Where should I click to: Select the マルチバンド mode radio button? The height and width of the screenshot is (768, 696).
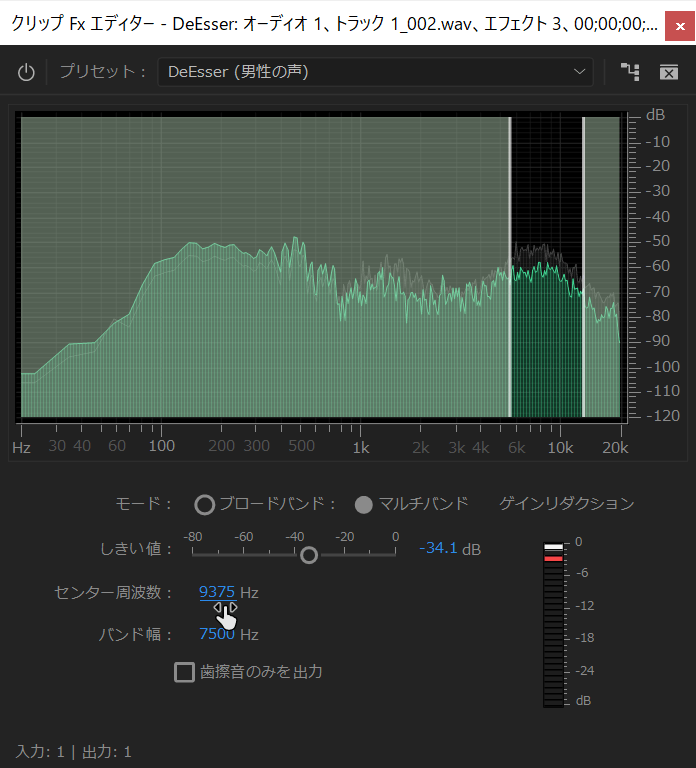click(363, 504)
